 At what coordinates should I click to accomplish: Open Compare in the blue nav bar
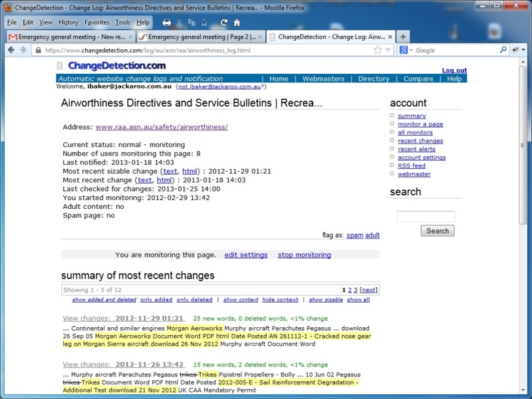coord(418,78)
